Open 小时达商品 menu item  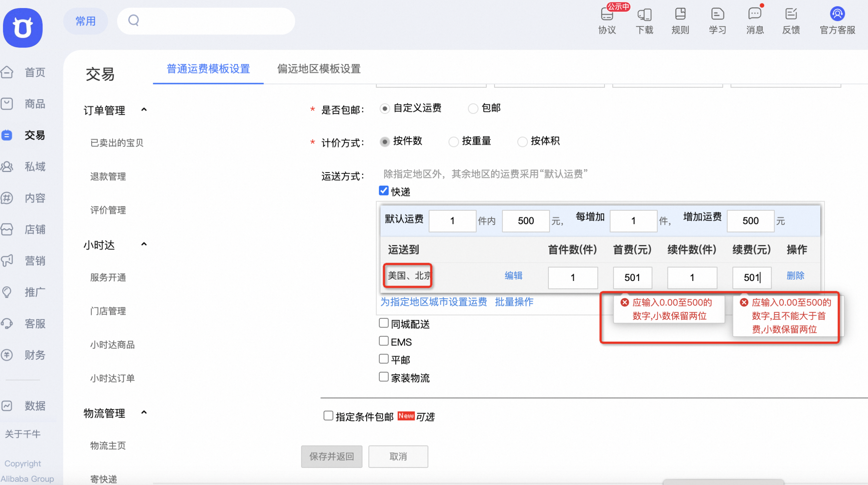click(113, 345)
